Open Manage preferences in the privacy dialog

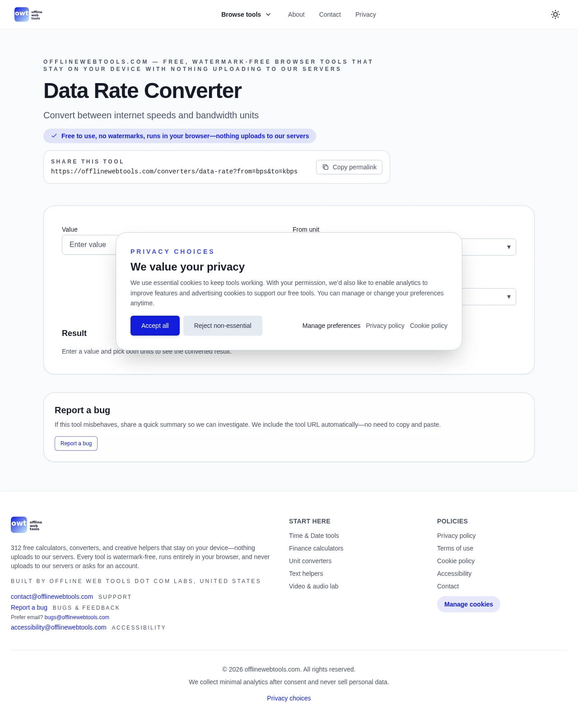click(331, 326)
